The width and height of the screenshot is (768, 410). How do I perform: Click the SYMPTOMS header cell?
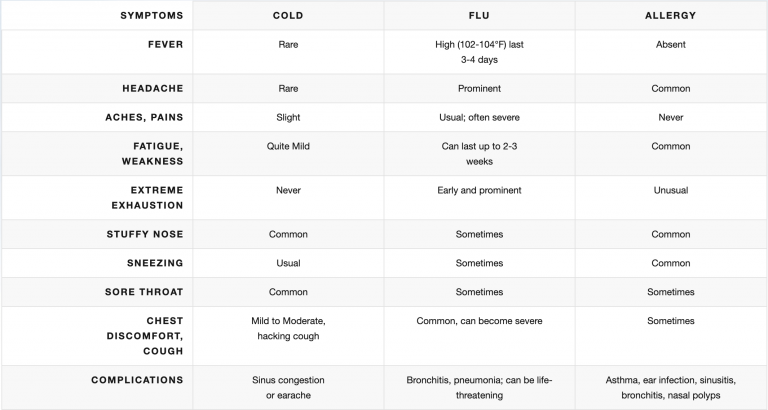coord(152,15)
